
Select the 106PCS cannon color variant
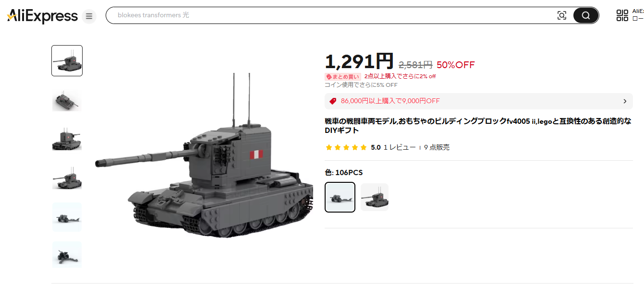340,197
